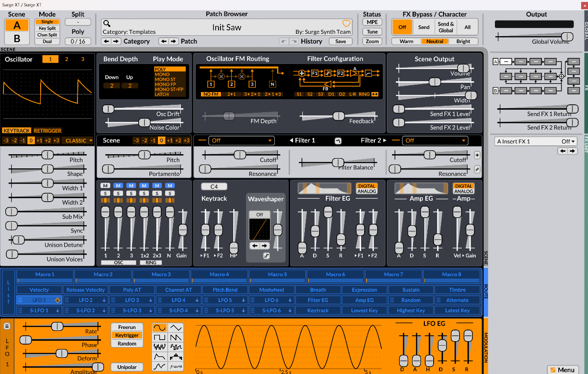Switch to Scene B
Viewport: 588px width, 374px height.
(x=17, y=38)
